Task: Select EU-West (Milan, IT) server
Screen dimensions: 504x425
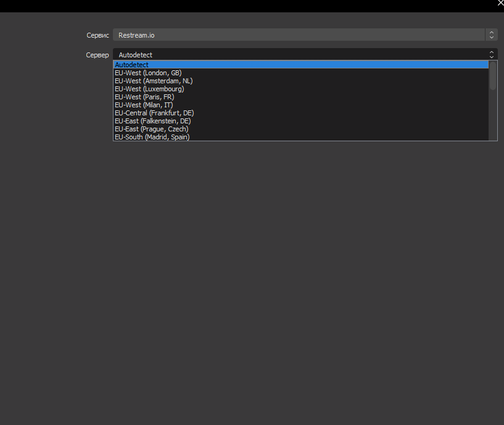Action: click(x=144, y=105)
